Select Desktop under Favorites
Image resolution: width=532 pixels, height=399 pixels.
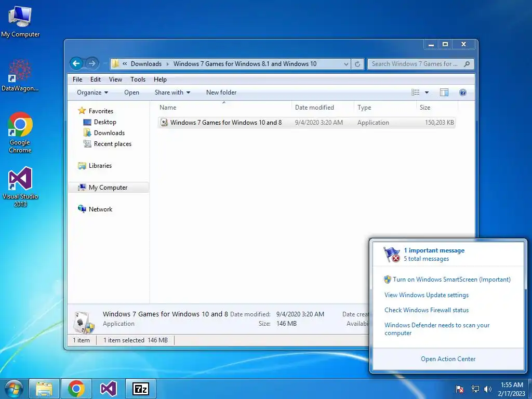[105, 122]
